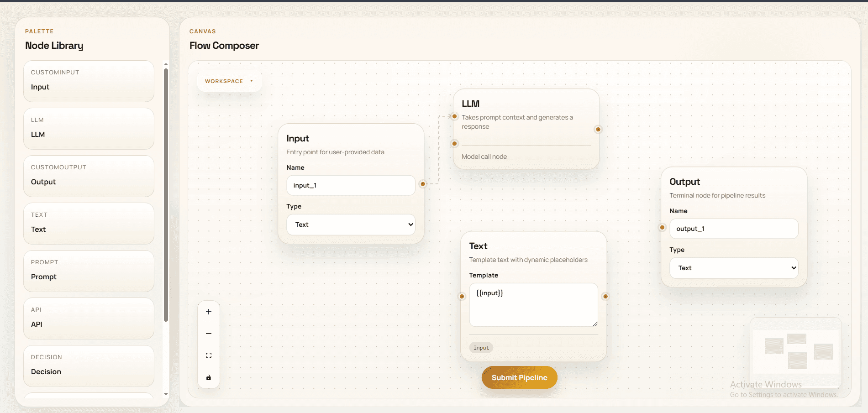Click the Text node title on canvas

click(x=478, y=246)
